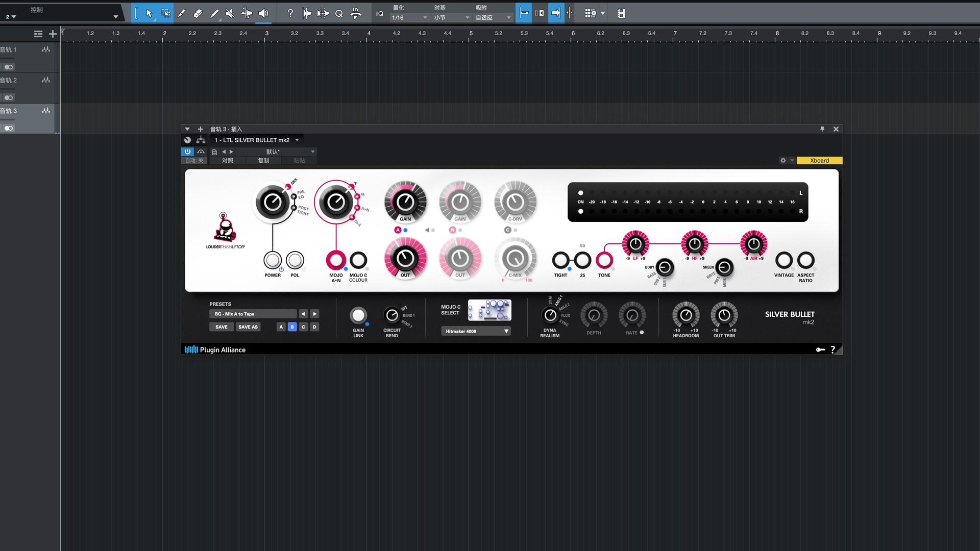The height and width of the screenshot is (551, 980).
Task: Select the Bend tool
Action: tap(247, 13)
